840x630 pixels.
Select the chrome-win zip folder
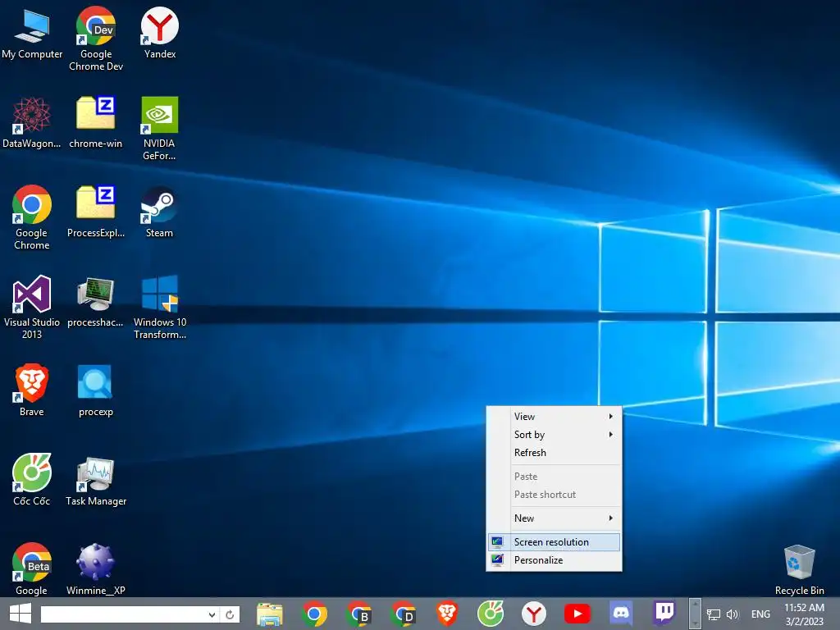pos(95,123)
